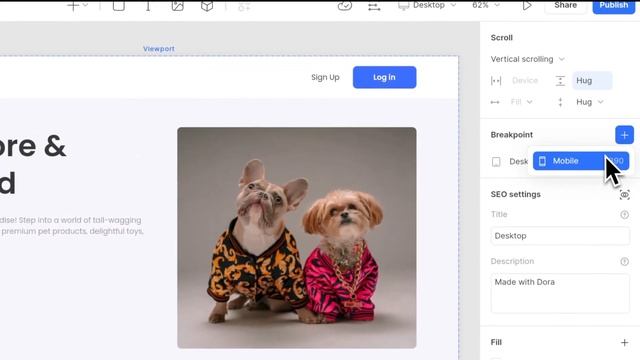Screen dimensions: 640x360
Task: Toggle SEO settings preview eye icon
Action: pos(624,195)
